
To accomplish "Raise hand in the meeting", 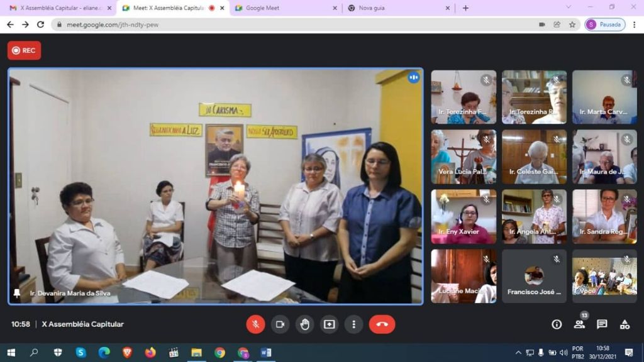I will [304, 324].
